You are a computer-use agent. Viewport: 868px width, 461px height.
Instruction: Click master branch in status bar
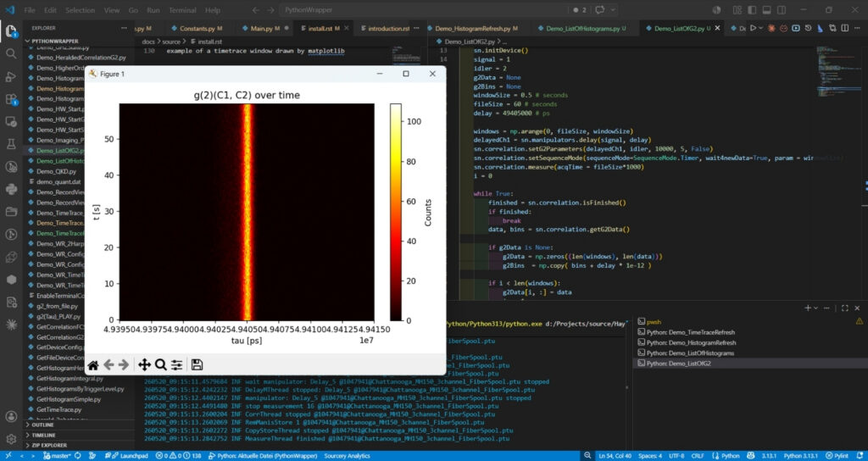pyautogui.click(x=55, y=455)
